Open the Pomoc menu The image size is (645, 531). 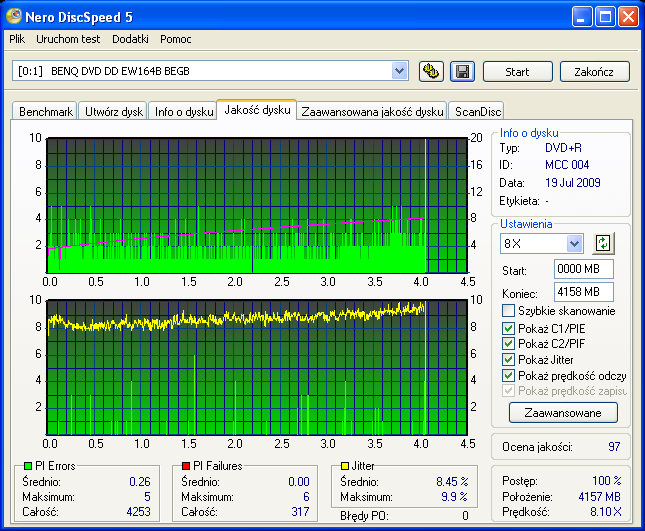tap(176, 39)
